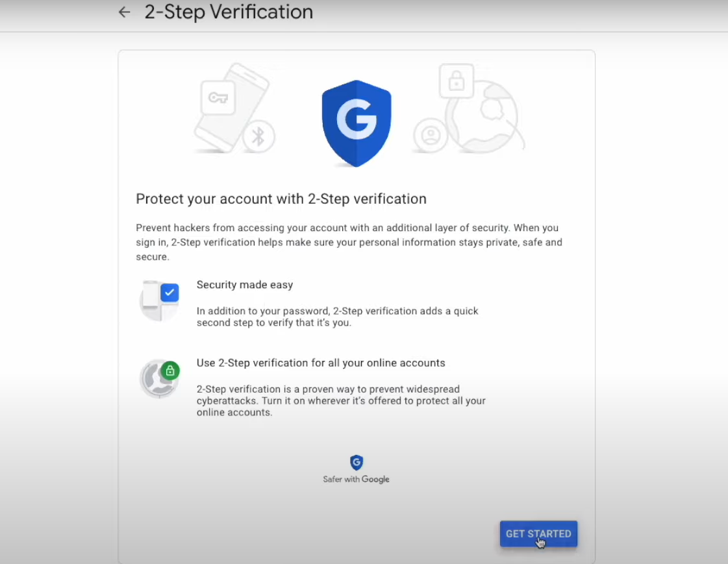The height and width of the screenshot is (564, 728).
Task: Click the Prevent hackers description paragraph
Action: 349,242
